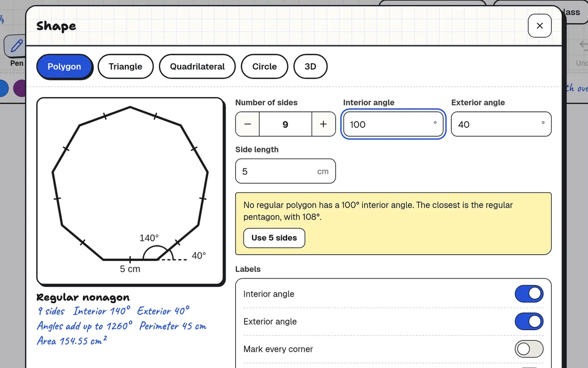
Task: Decrease number of sides with minus
Action: 247,124
